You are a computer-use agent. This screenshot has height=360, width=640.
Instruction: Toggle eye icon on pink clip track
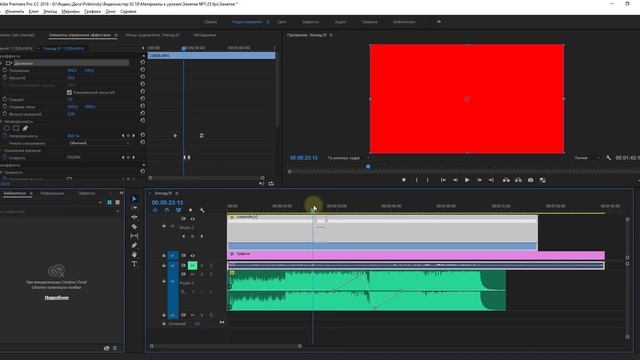[192, 256]
